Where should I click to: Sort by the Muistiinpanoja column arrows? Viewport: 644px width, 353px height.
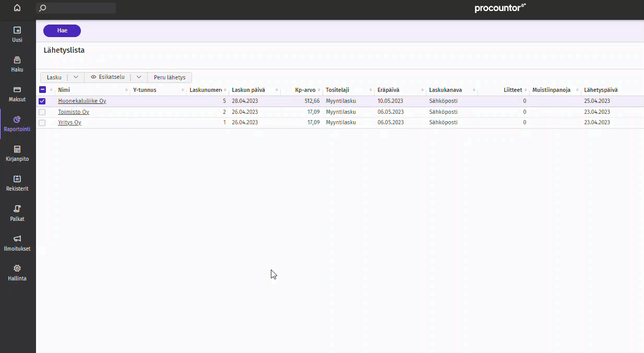[578, 90]
